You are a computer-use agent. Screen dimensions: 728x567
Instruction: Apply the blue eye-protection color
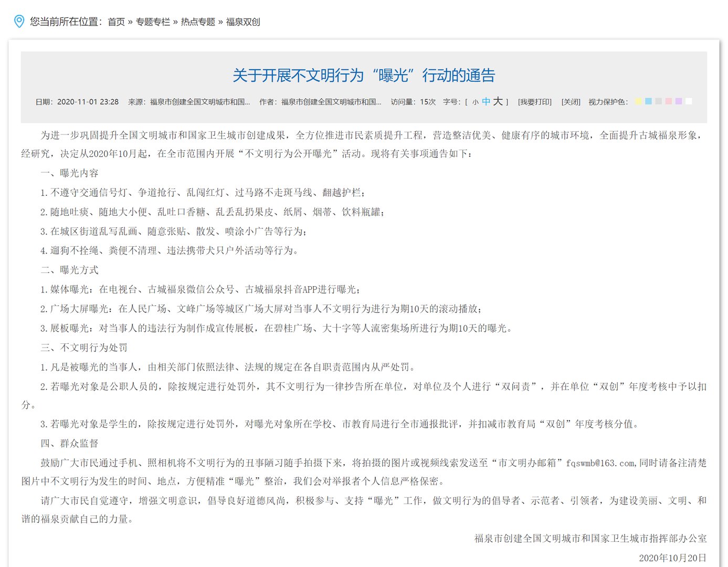pyautogui.click(x=648, y=101)
